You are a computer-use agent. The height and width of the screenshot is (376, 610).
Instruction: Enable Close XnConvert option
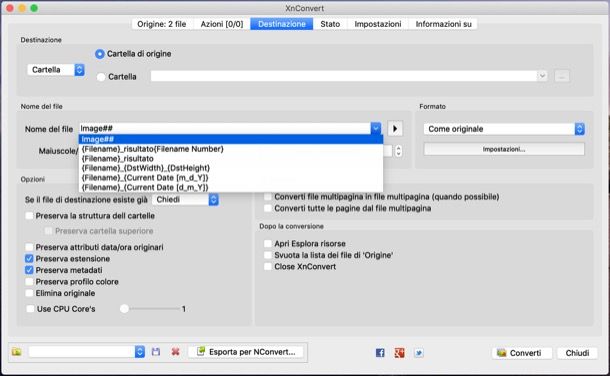click(268, 267)
